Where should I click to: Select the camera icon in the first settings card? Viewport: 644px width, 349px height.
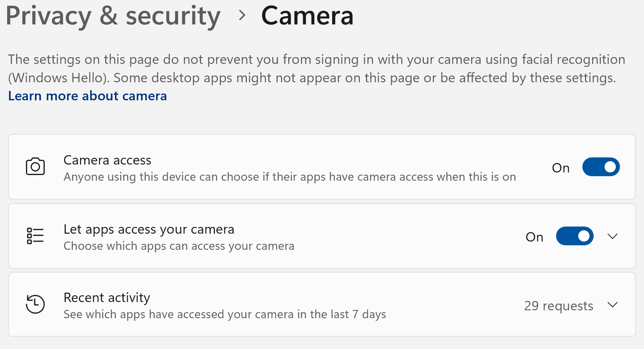(35, 167)
